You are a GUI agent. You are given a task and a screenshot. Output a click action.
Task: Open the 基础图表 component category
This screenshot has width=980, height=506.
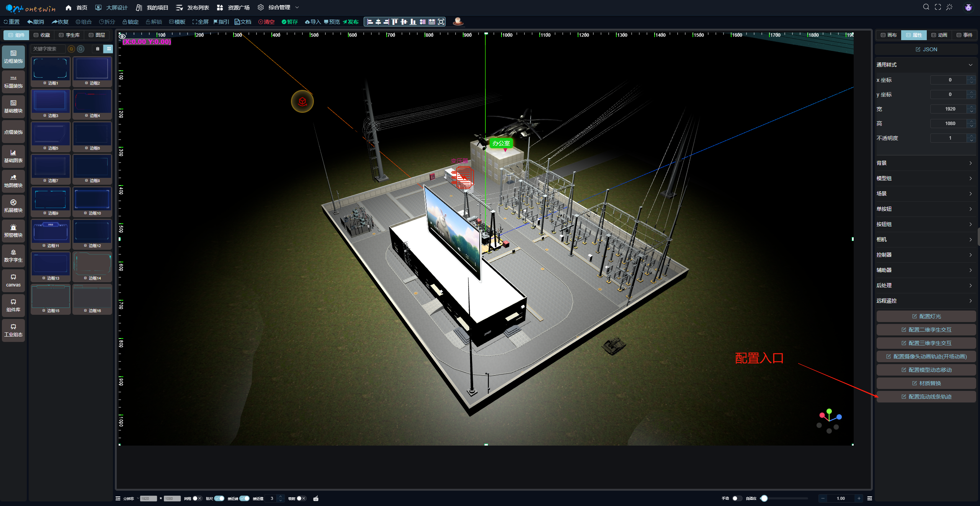click(13, 156)
